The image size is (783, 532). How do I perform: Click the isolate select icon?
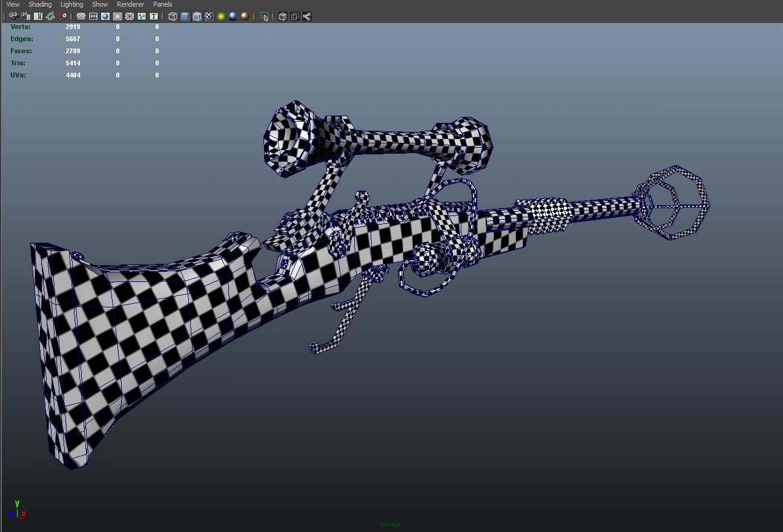click(x=264, y=16)
